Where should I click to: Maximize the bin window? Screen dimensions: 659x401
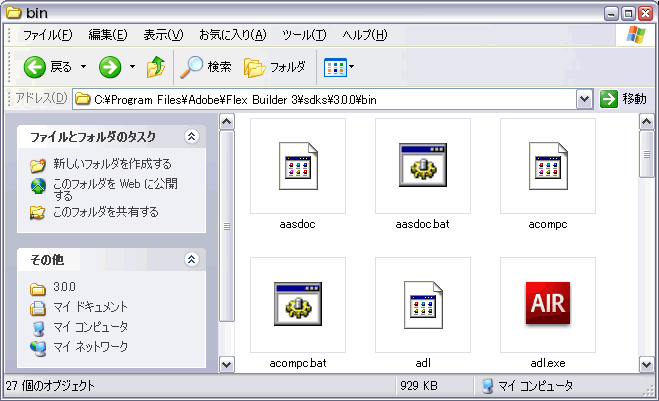(x=628, y=13)
